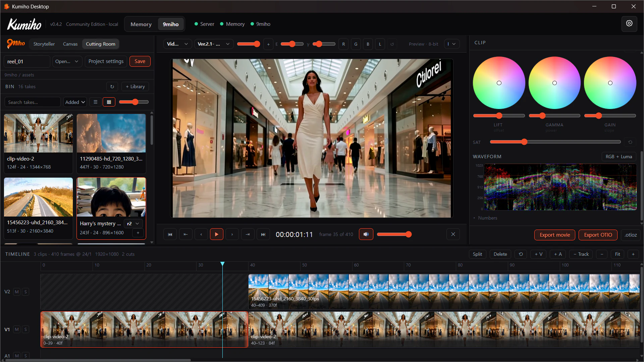Mute track V2
Screen dimensions: 644x362
(x=16, y=292)
